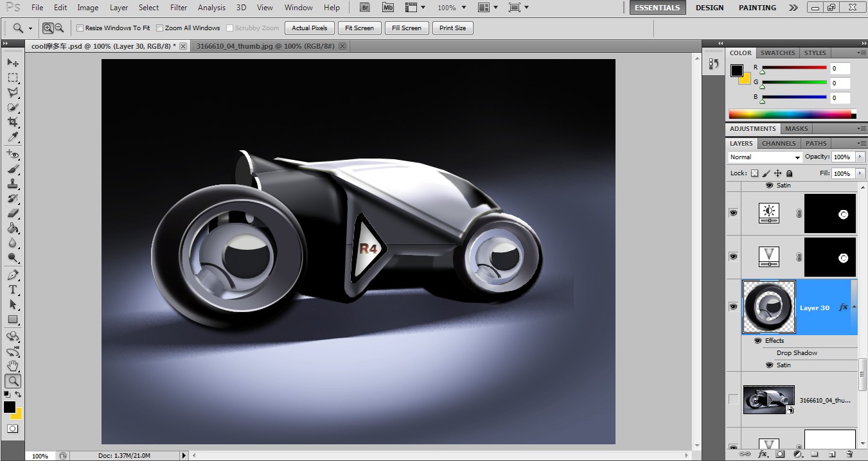Switch to the Channels tab
Image resolution: width=868 pixels, height=461 pixels.
[779, 143]
